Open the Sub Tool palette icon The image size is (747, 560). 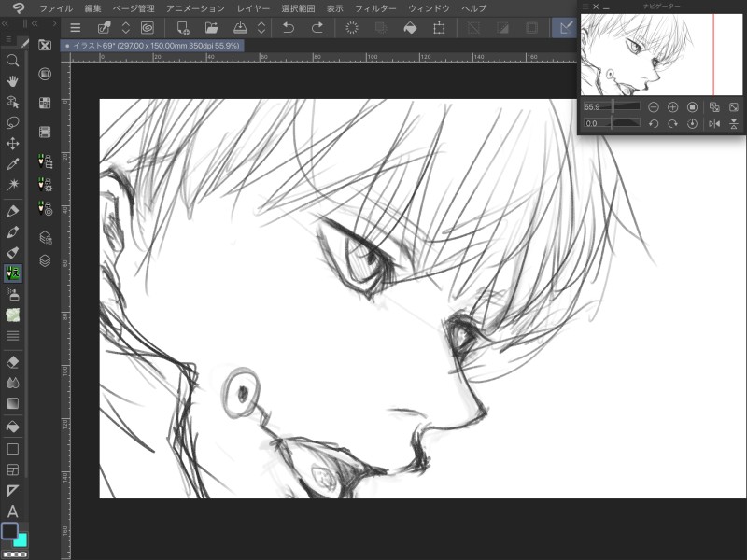(x=45, y=161)
